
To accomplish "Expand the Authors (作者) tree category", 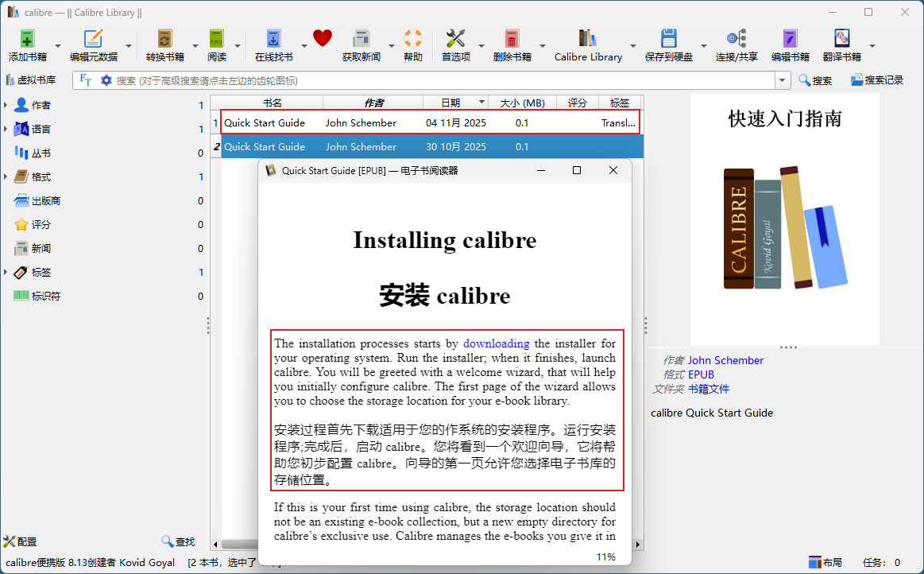I will 6,106.
